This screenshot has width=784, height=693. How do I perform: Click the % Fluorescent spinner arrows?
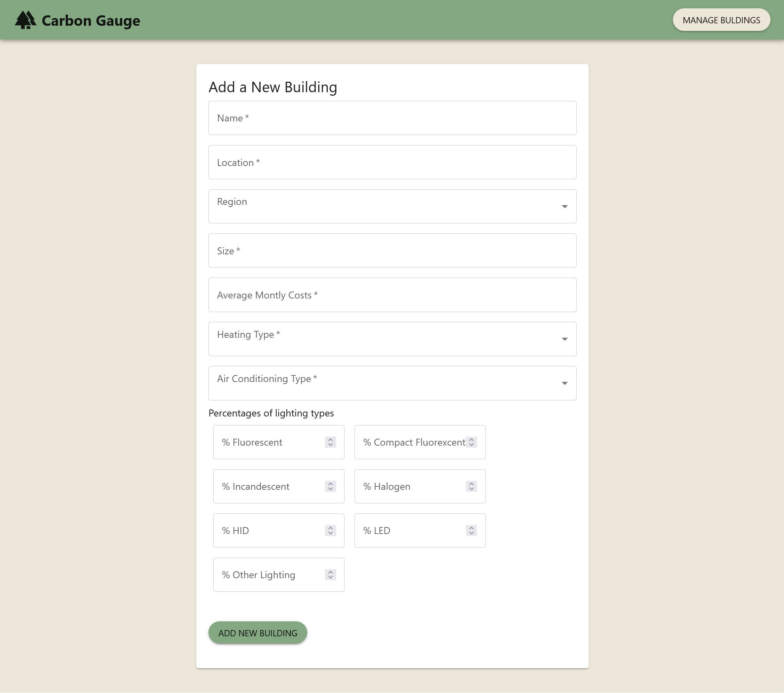click(x=330, y=442)
